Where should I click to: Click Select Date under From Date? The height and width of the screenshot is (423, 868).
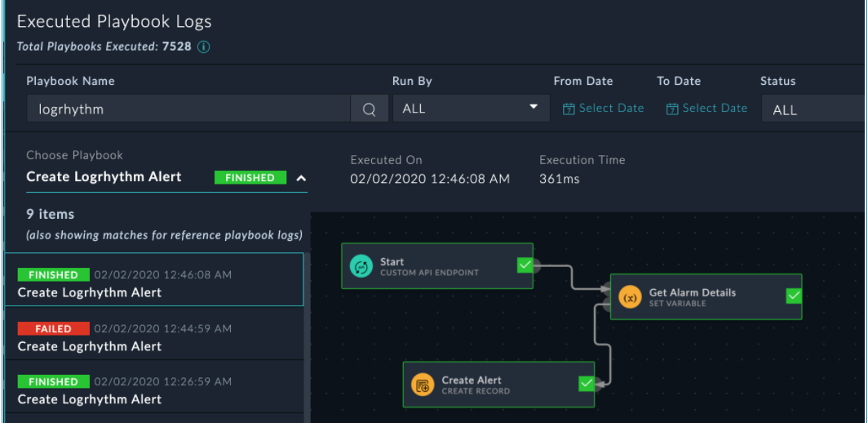point(611,109)
